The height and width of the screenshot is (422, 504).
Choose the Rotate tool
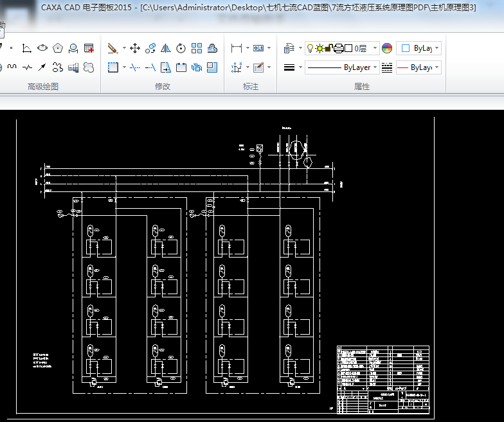[181, 48]
